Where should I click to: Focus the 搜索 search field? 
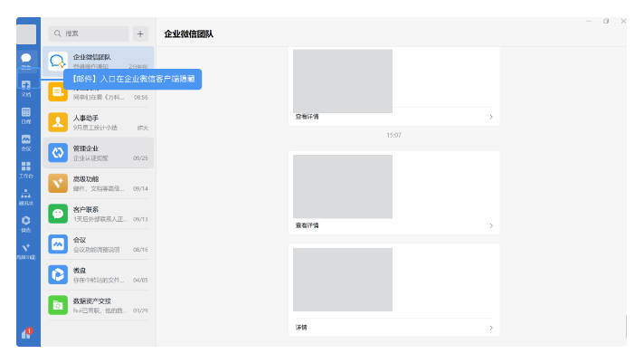[90, 33]
